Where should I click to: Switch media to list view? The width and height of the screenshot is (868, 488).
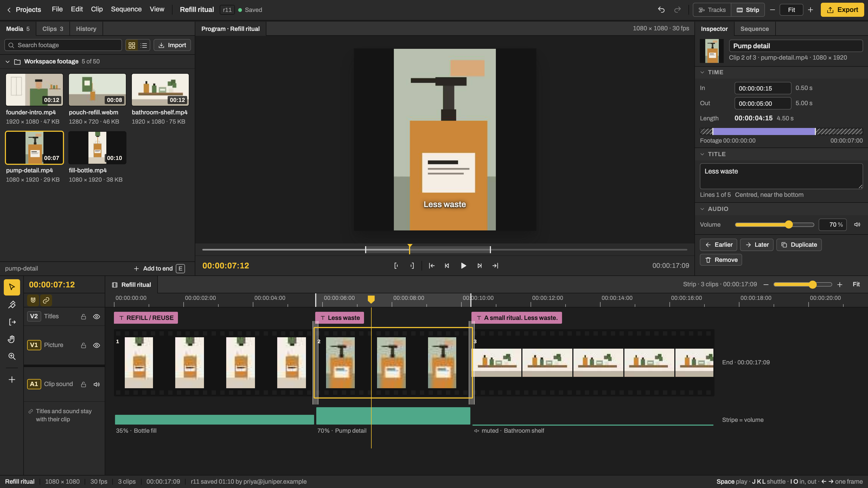point(144,45)
